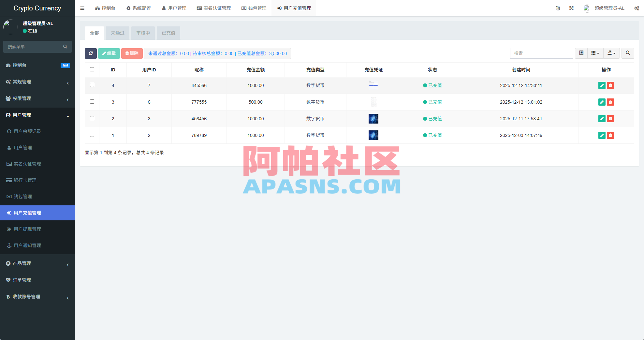Switch to 未通过 filter tab
644x340 pixels.
tap(118, 33)
